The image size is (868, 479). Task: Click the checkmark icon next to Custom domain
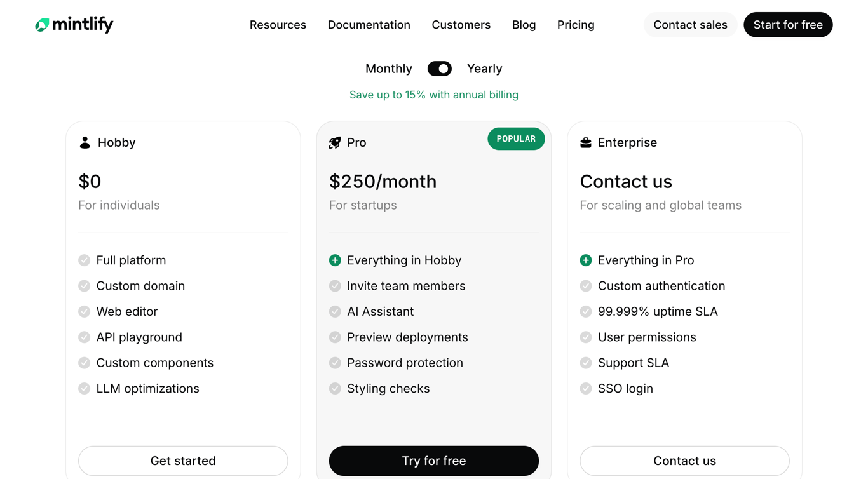pyautogui.click(x=84, y=286)
